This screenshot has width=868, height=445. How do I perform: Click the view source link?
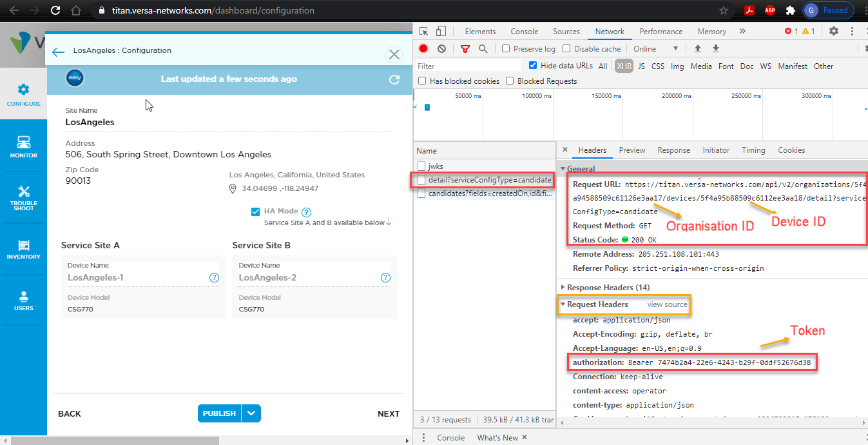pyautogui.click(x=667, y=304)
